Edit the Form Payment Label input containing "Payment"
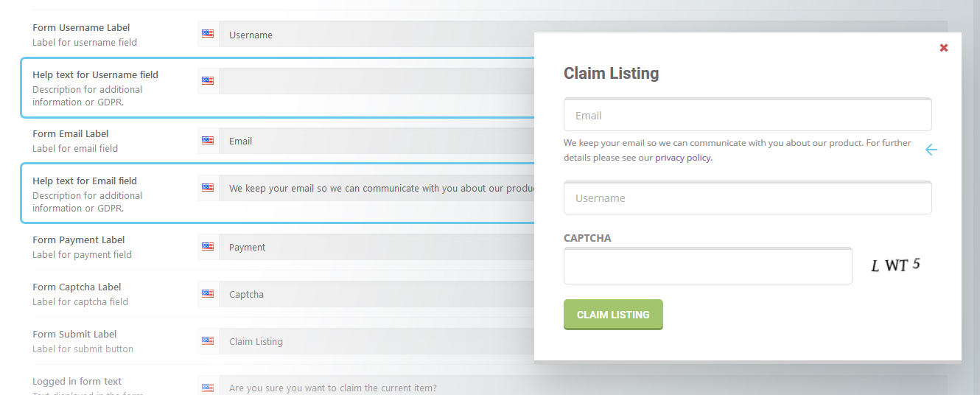The height and width of the screenshot is (395, 980). coord(376,247)
